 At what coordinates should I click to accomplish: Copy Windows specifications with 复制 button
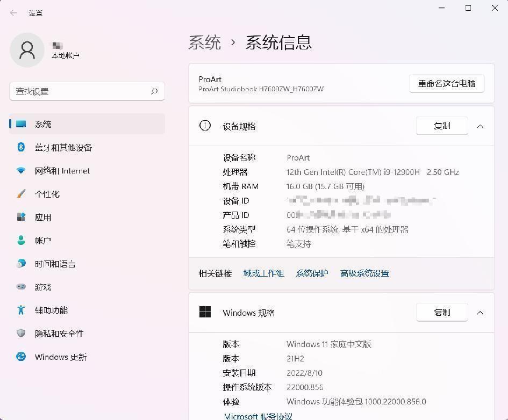point(442,312)
